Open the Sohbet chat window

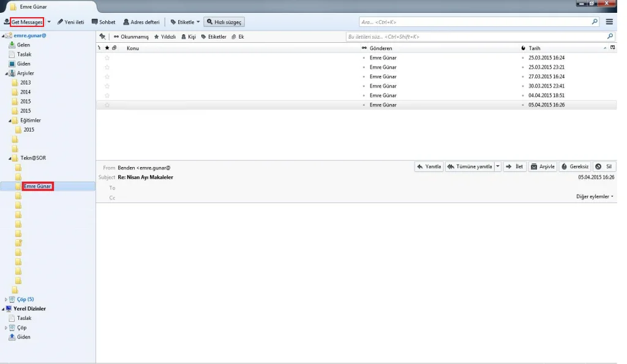pyautogui.click(x=103, y=22)
